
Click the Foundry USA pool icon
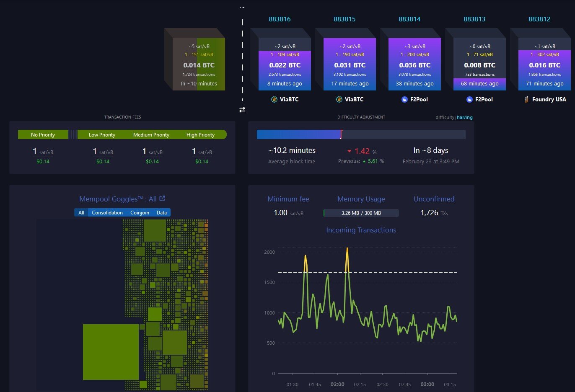[527, 99]
